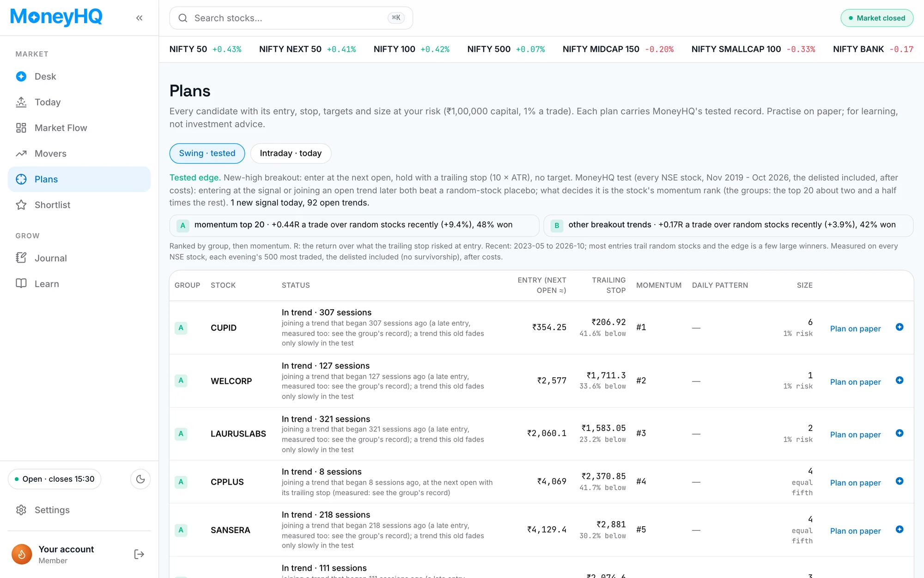Click the log out icon
Screen dimensions: 924x578
(x=139, y=554)
